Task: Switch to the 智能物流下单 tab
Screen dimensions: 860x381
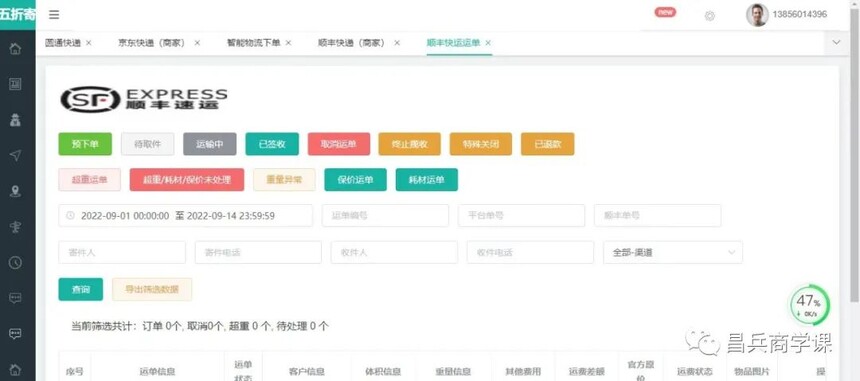Action: 253,43
